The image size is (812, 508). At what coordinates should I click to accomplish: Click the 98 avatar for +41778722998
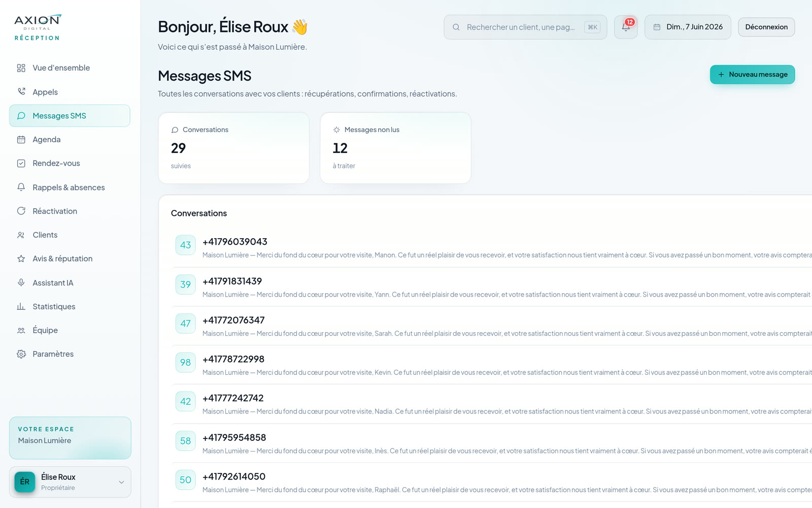pos(185,363)
